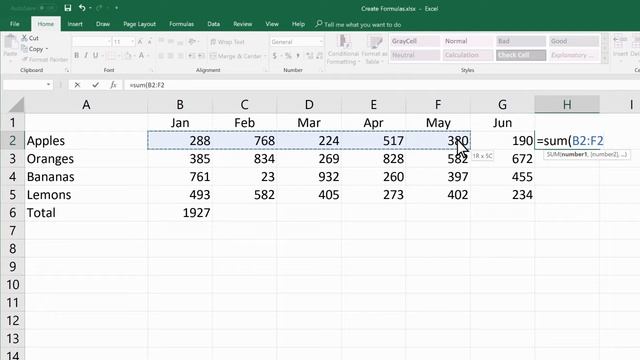Open the font name dropdown

[109, 42]
